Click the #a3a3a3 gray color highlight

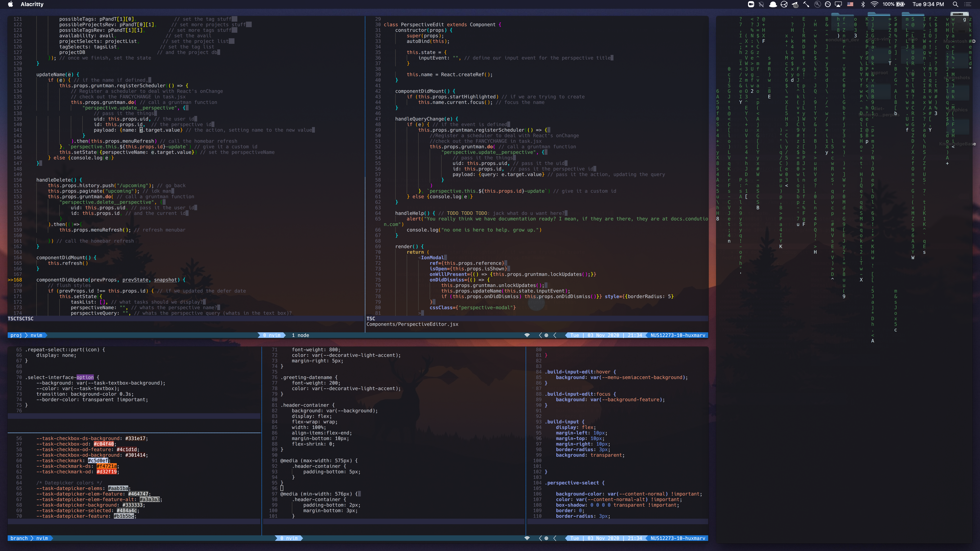pos(149,499)
